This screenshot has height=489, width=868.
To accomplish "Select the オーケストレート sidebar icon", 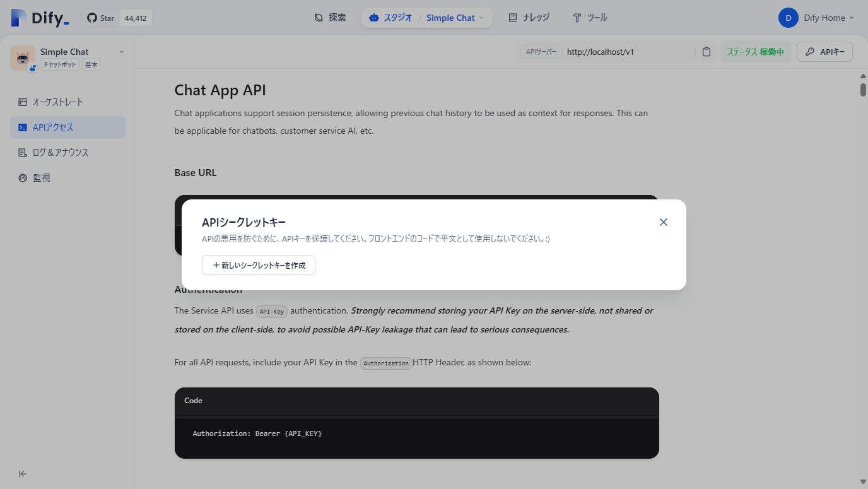I will click(23, 102).
